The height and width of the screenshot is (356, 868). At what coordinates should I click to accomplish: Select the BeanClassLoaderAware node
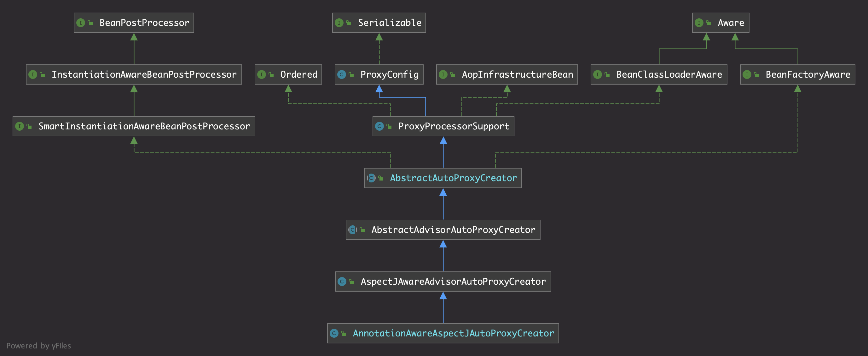pos(659,74)
